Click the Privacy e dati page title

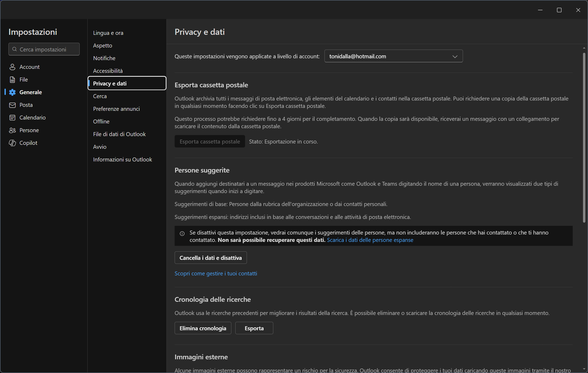[x=200, y=32]
